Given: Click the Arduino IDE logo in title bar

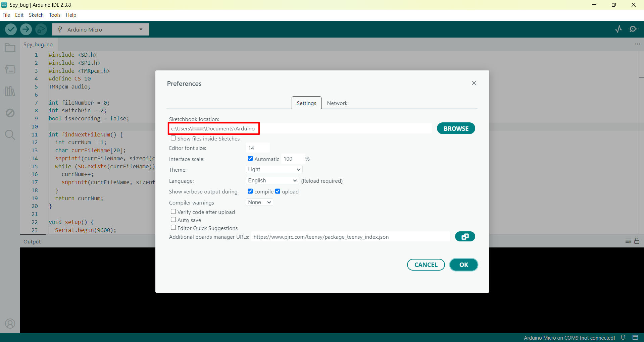Looking at the screenshot, I should (x=4, y=5).
